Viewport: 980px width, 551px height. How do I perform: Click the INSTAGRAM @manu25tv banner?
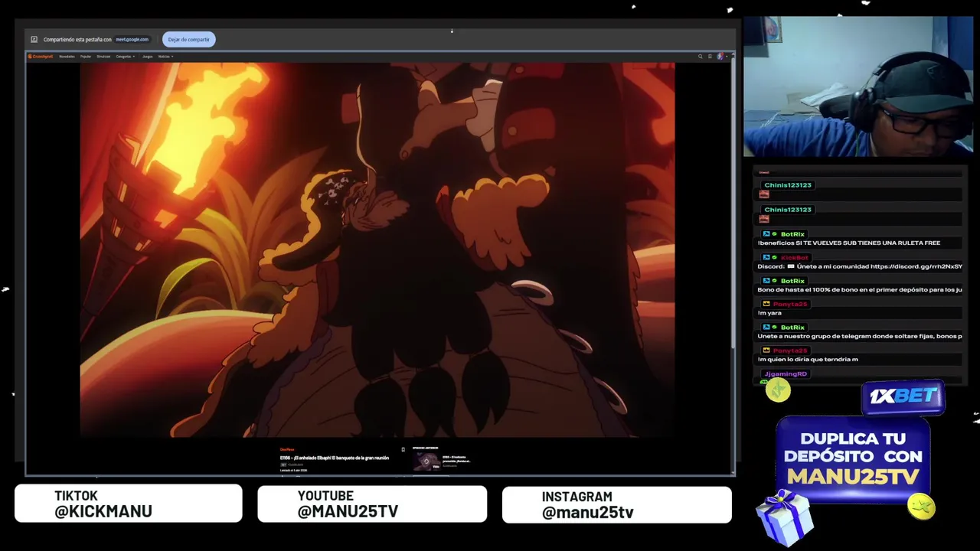(616, 505)
